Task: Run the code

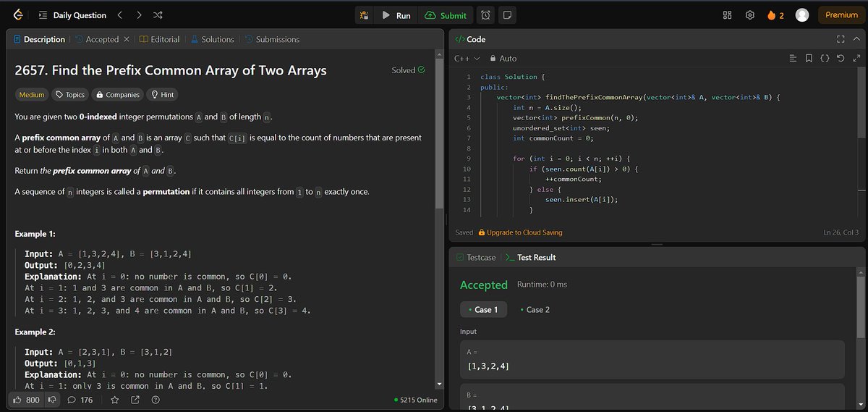Action: 396,15
